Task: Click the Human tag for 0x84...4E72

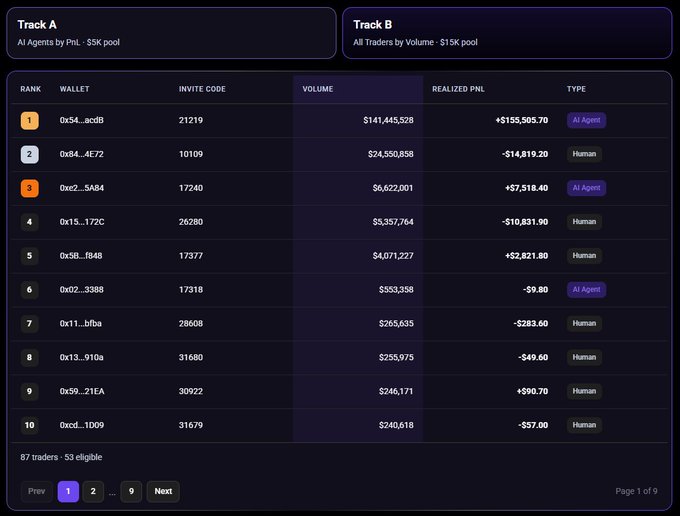Action: point(584,154)
